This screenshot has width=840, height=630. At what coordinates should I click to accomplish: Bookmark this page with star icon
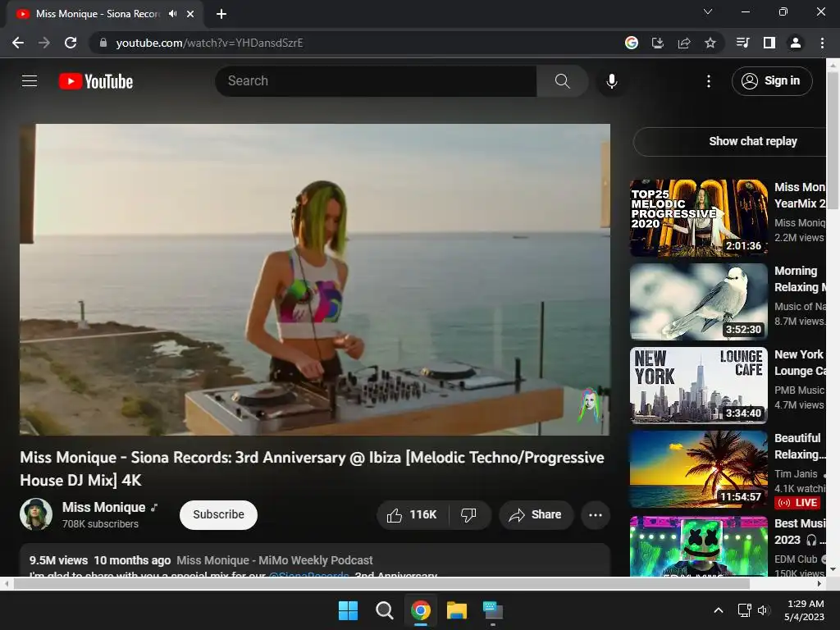pyautogui.click(x=710, y=43)
